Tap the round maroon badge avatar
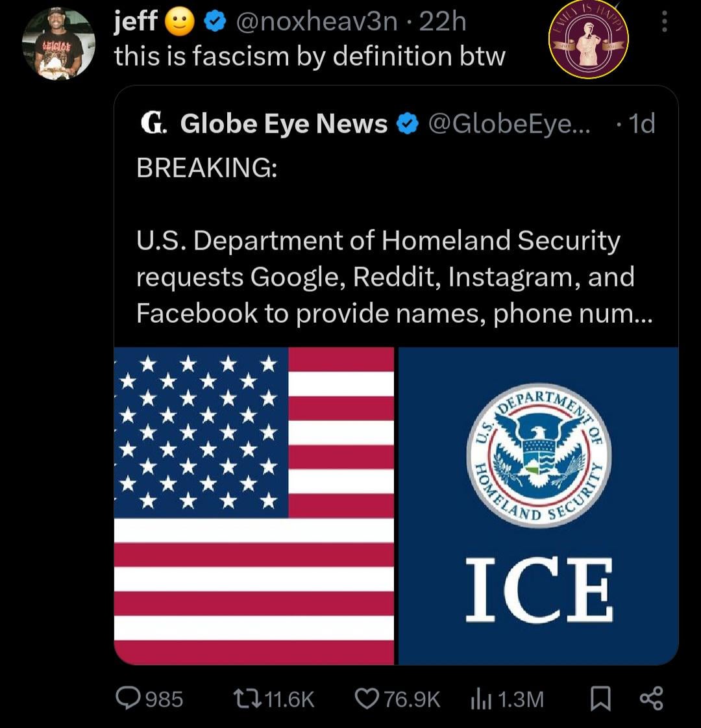Image resolution: width=701 pixels, height=728 pixels. (589, 42)
